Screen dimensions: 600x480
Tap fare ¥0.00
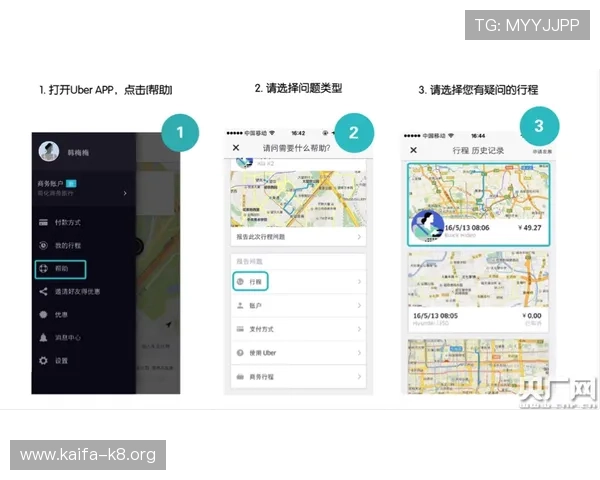coord(532,316)
